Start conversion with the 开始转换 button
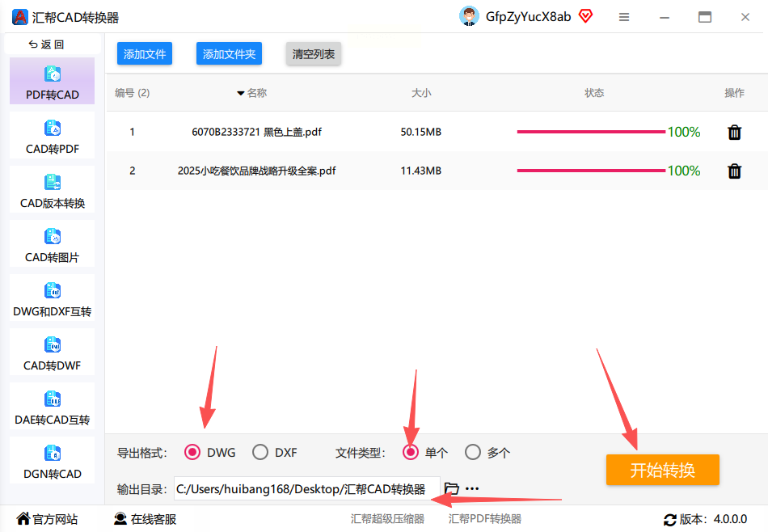Screen dimensions: 768x532 663,470
